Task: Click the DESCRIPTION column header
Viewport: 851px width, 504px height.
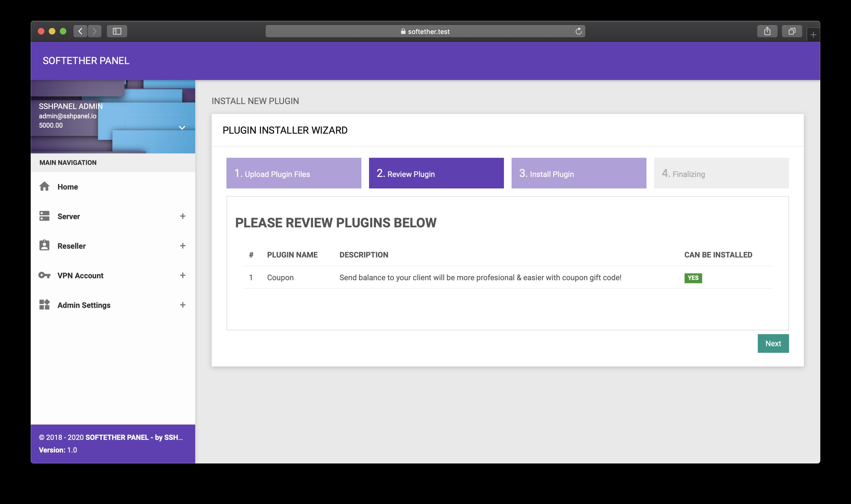Action: [364, 255]
